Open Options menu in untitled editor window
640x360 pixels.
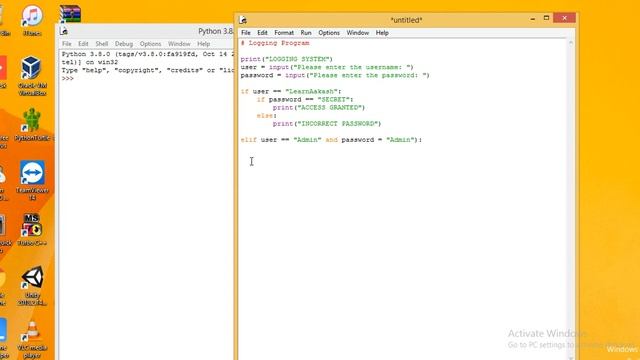click(x=329, y=33)
